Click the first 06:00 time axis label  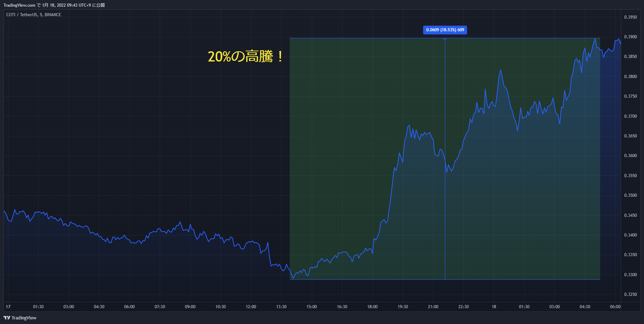130,307
